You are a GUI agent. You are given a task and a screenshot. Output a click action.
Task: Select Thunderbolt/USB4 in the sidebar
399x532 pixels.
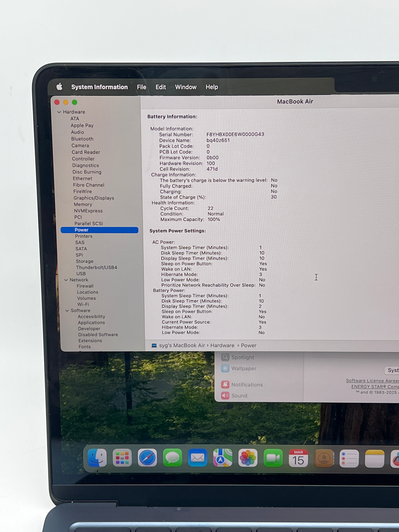[x=97, y=267]
